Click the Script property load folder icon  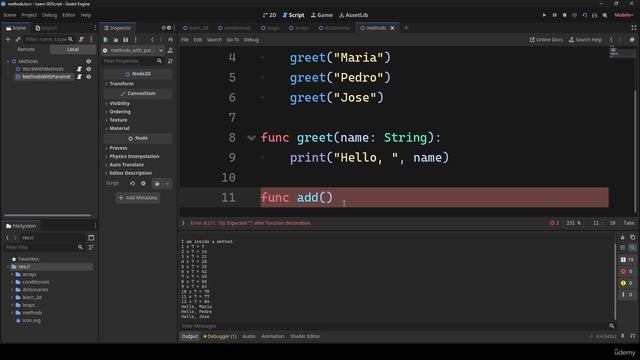coord(157,184)
